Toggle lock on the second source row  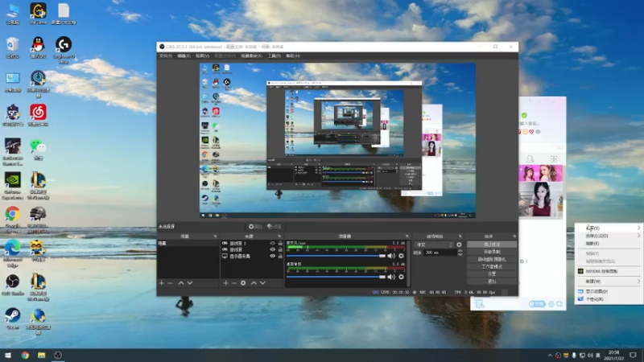coord(280,249)
